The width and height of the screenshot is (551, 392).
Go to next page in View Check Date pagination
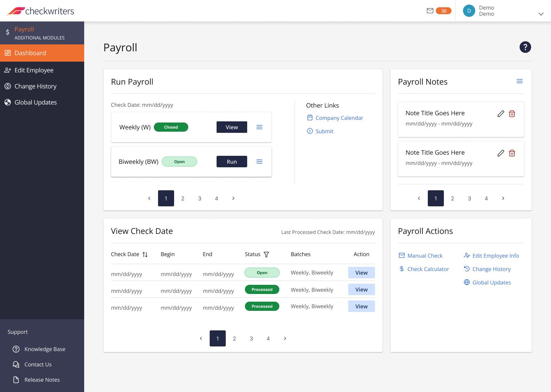[285, 338]
